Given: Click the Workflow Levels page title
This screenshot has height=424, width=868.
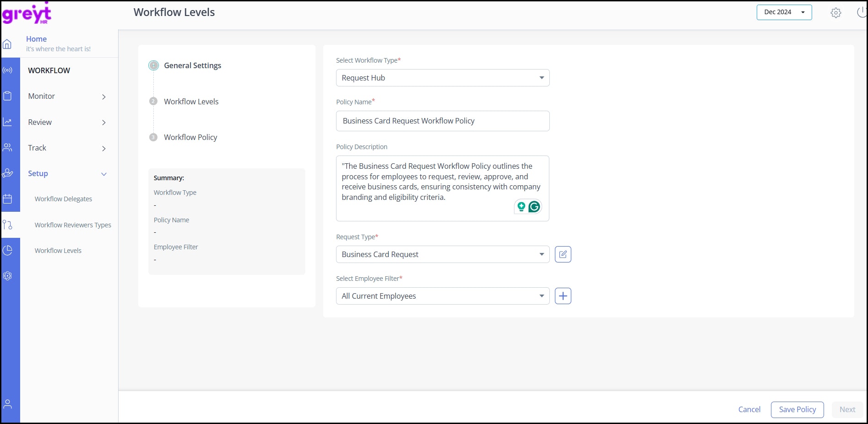Looking at the screenshot, I should click(x=174, y=12).
